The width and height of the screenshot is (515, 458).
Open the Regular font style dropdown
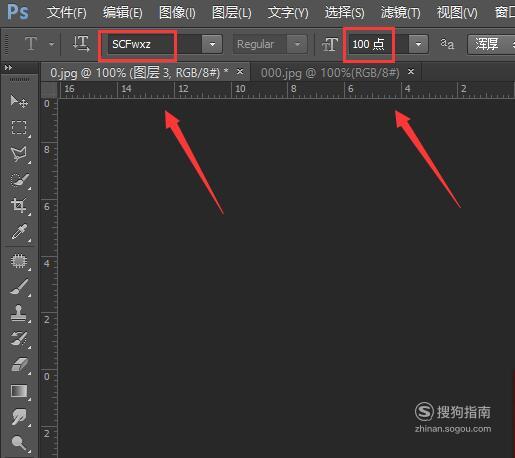point(297,44)
